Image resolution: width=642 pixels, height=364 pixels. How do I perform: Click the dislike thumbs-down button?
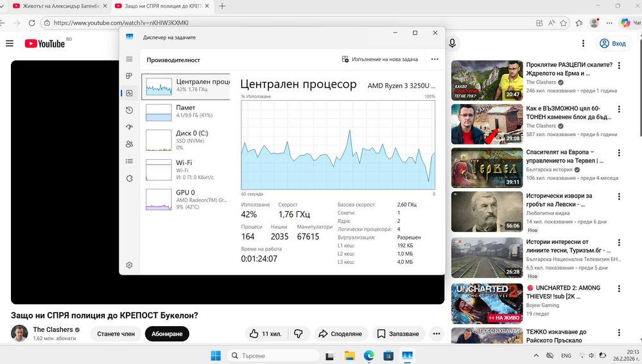point(299,334)
